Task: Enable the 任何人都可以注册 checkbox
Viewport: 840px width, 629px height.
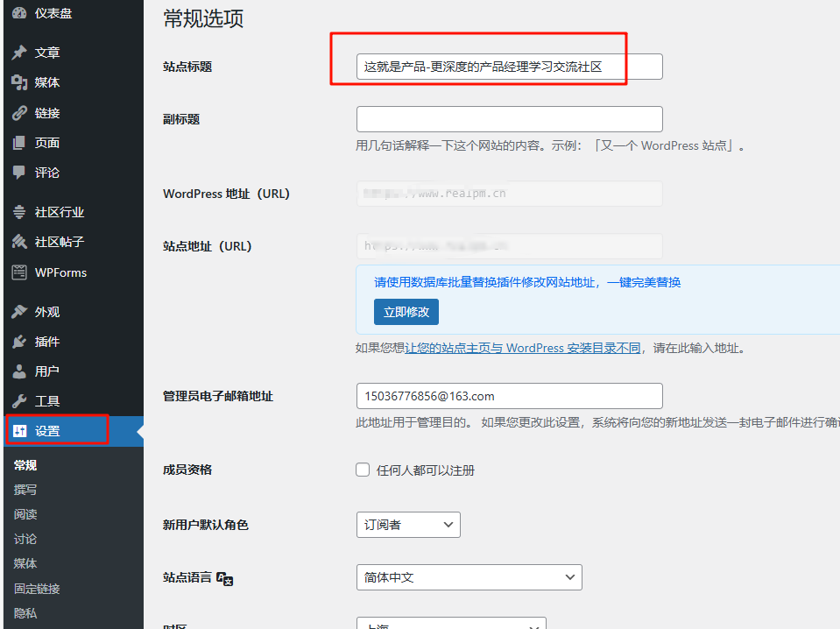Action: [x=363, y=470]
